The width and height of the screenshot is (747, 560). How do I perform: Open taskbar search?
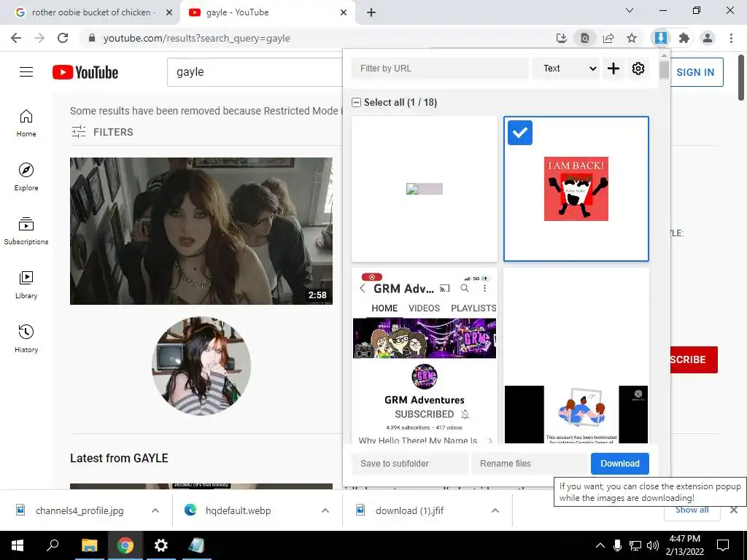tap(53, 545)
